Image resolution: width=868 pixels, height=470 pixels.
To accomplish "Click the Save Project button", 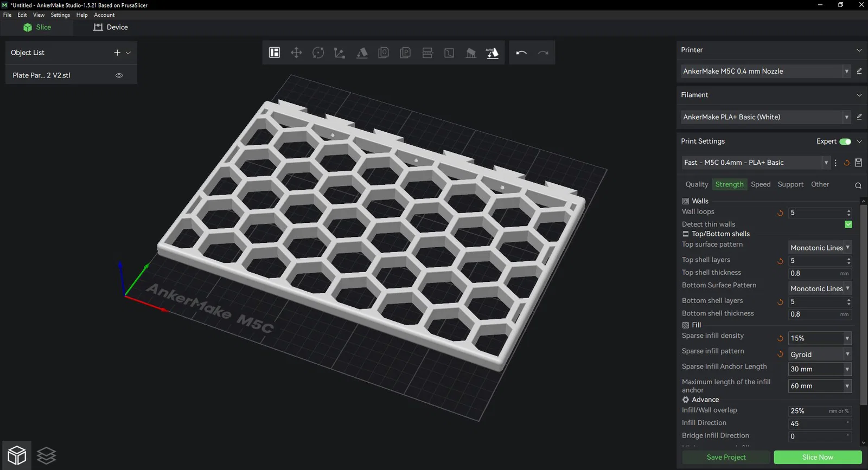I will (x=726, y=457).
